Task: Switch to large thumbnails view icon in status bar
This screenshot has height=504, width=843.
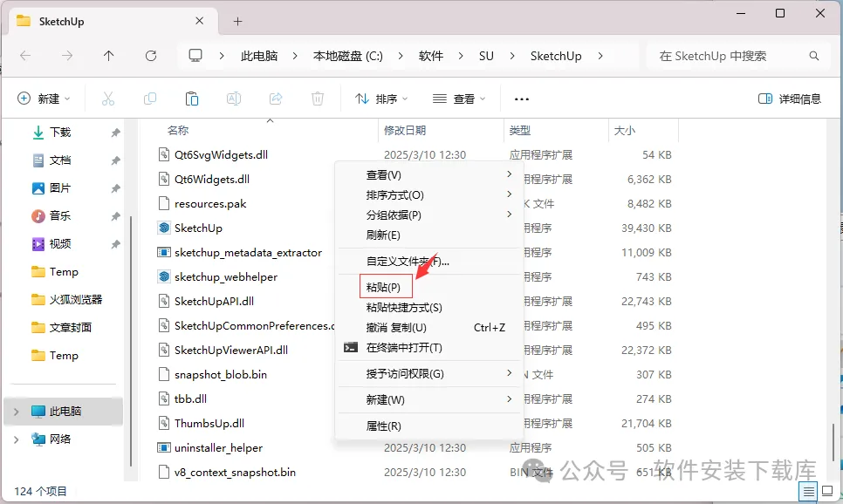Action: point(827,491)
